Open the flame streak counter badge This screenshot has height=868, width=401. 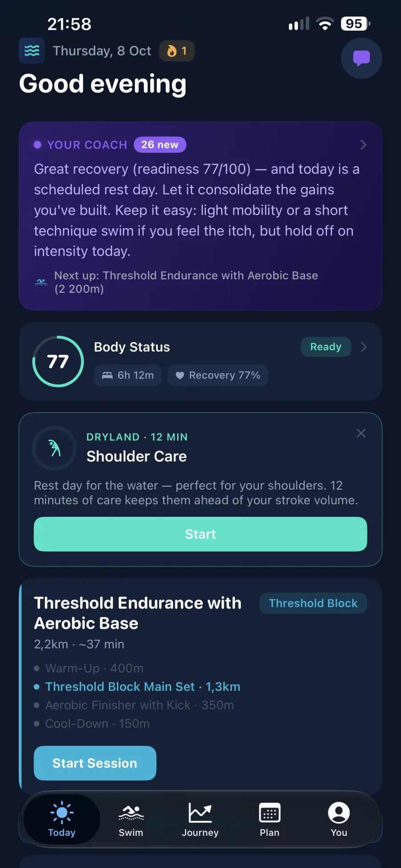pos(177,51)
